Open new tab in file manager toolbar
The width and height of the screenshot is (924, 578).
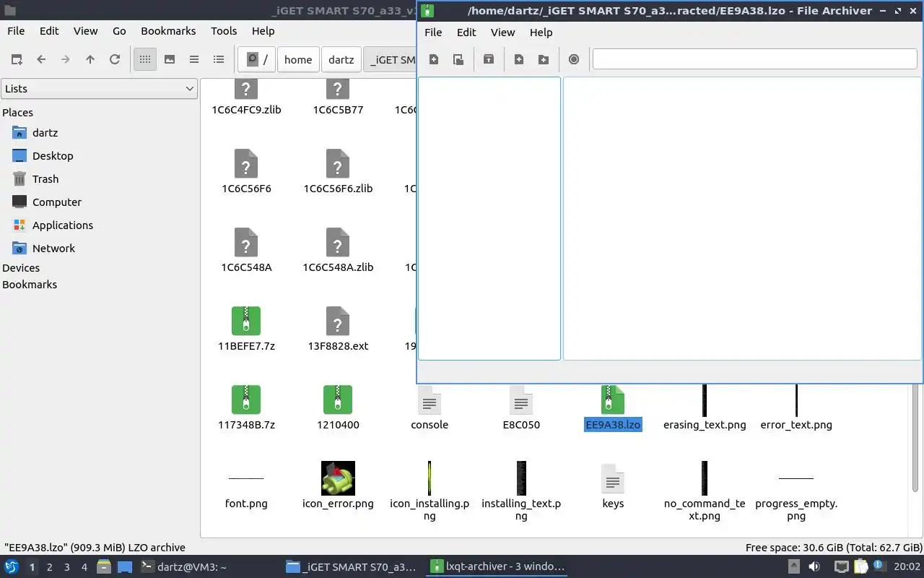17,59
